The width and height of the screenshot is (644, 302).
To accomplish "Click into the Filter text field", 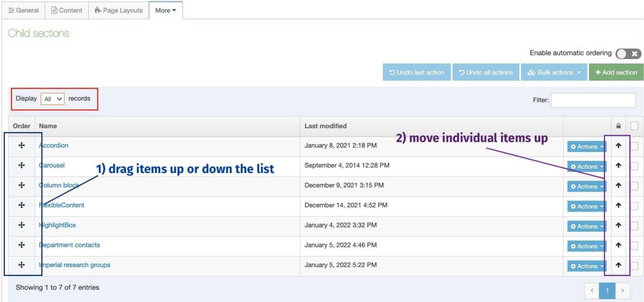I will (x=593, y=100).
